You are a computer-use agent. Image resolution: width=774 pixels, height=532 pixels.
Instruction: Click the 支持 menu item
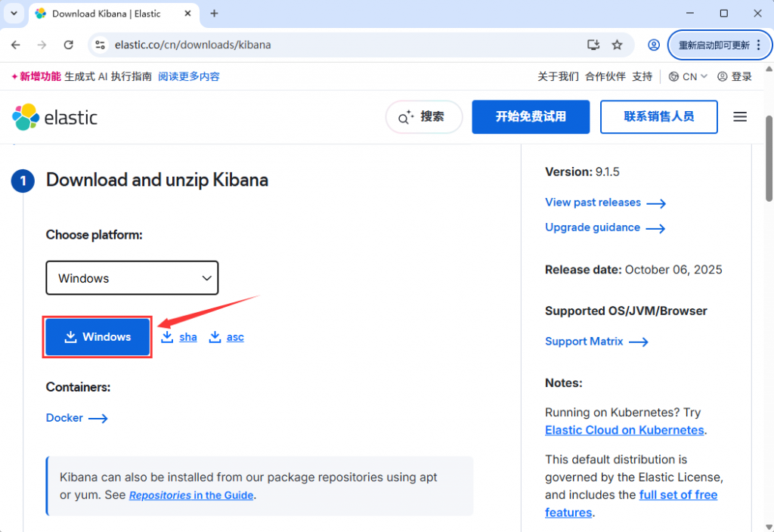tap(642, 76)
